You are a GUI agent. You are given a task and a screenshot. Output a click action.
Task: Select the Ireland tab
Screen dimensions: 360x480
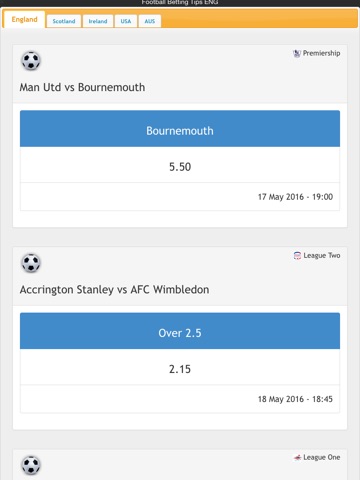pyautogui.click(x=98, y=21)
